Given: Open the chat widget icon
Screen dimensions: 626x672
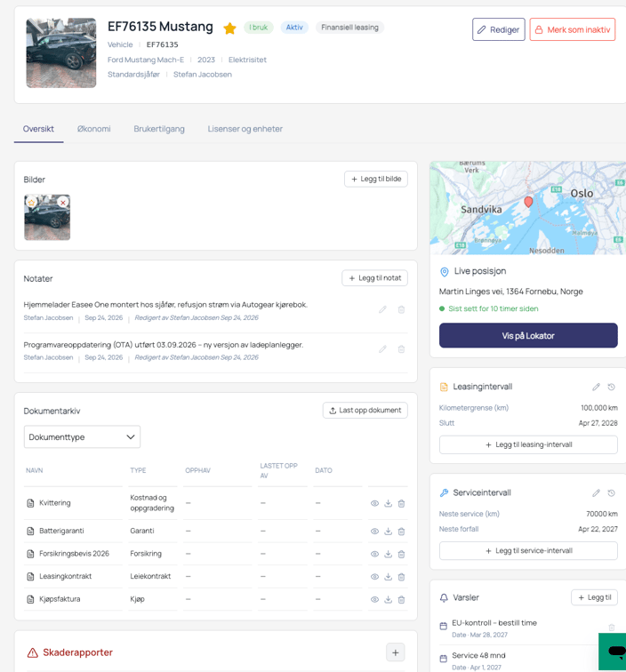Looking at the screenshot, I should tap(614, 652).
